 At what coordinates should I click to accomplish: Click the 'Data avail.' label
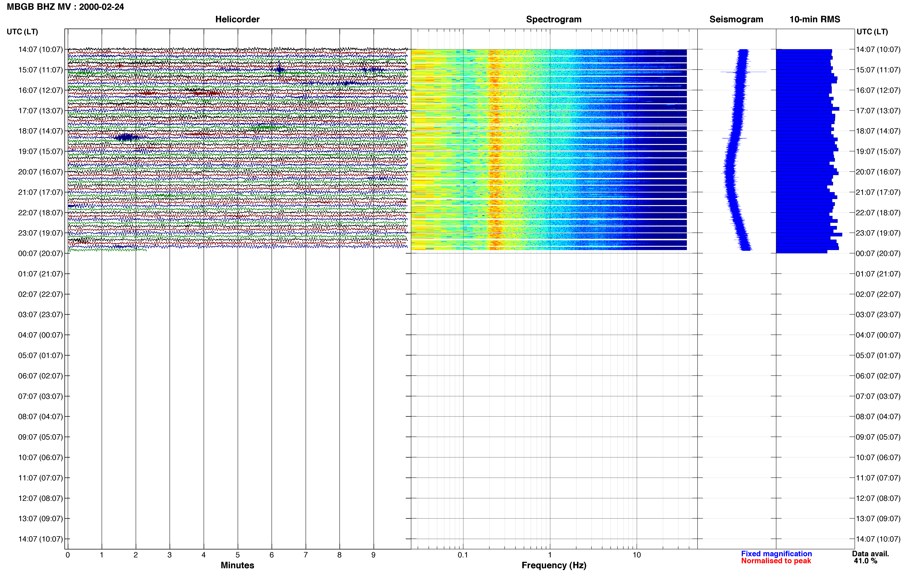(870, 554)
